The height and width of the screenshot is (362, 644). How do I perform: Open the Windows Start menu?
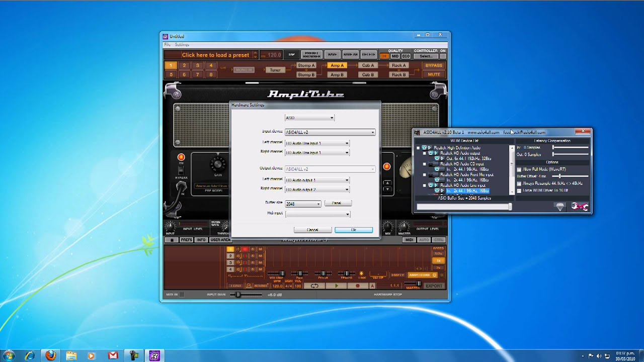tap(9, 355)
